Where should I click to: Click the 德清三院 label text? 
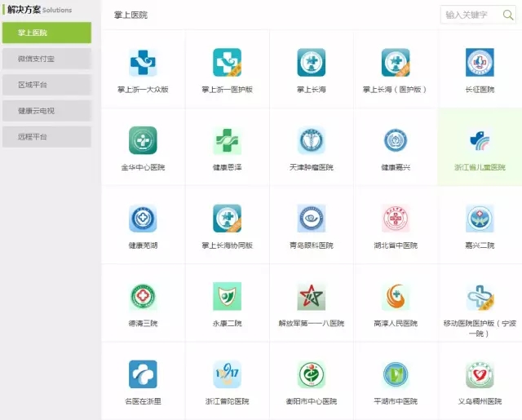(x=143, y=323)
